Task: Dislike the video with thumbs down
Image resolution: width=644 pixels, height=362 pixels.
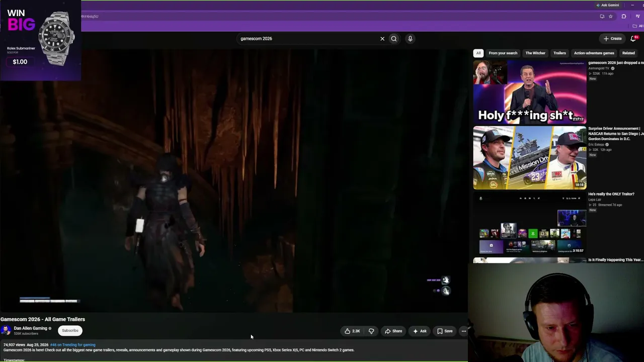Action: tap(371, 331)
